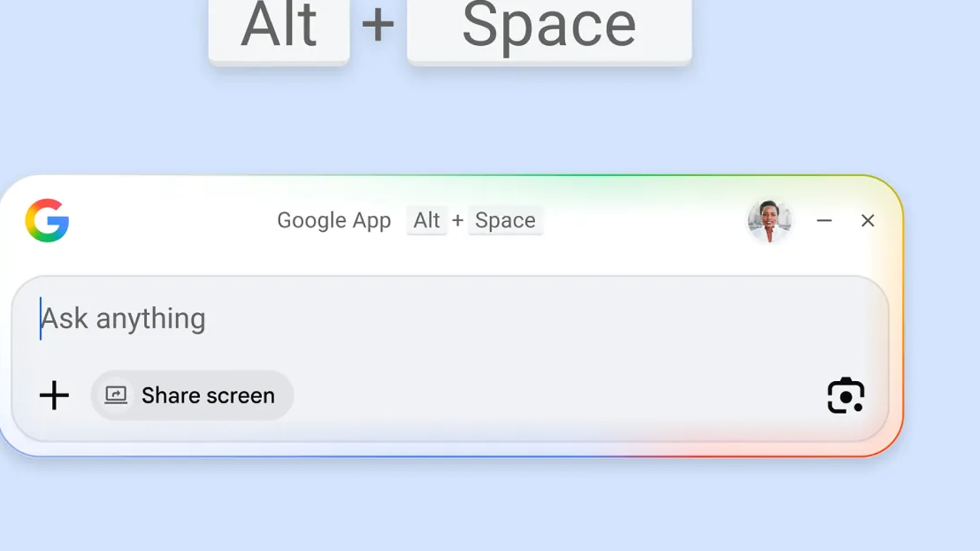Open your account via the profile avatar

771,221
